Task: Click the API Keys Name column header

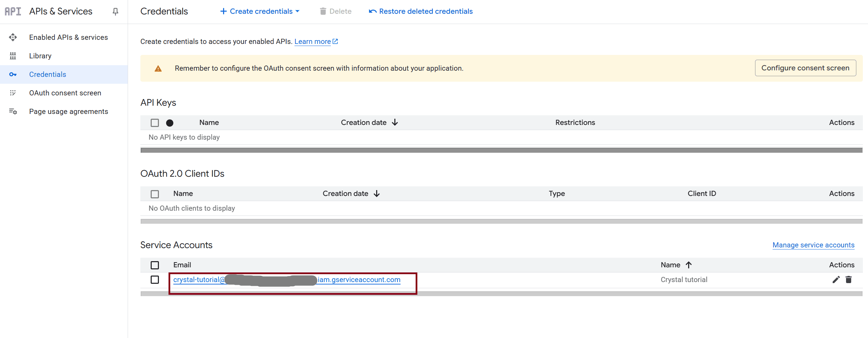Action: [x=209, y=123]
